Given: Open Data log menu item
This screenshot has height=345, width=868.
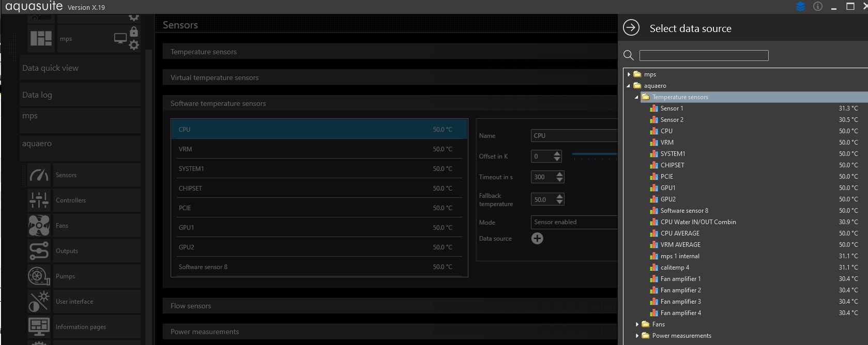Looking at the screenshot, I should [80, 95].
